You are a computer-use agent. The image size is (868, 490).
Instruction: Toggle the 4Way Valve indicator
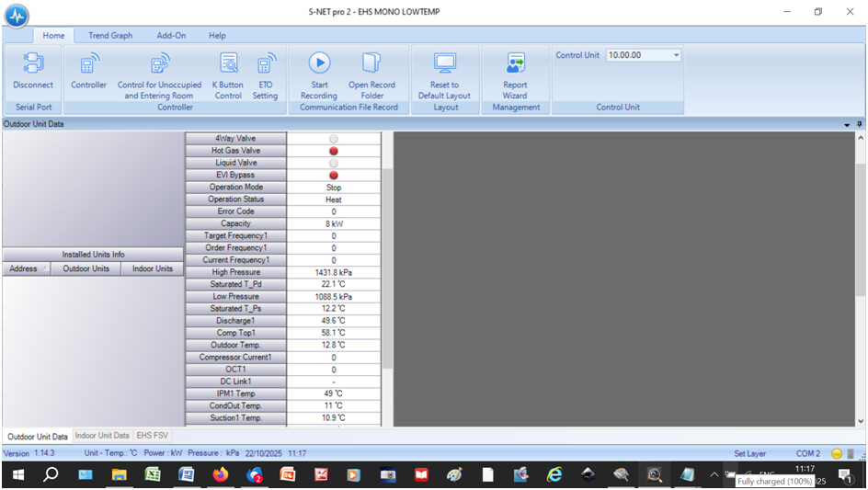333,139
